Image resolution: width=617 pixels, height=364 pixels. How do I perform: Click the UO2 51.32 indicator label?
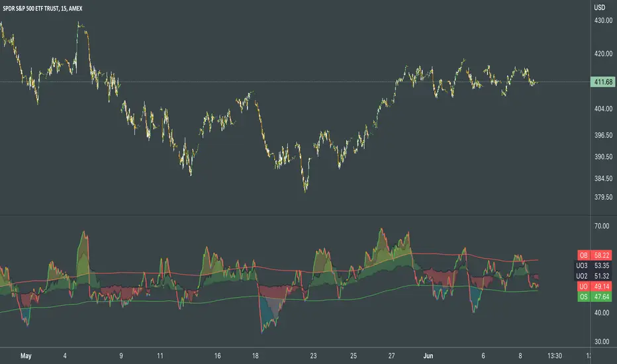[593, 276]
